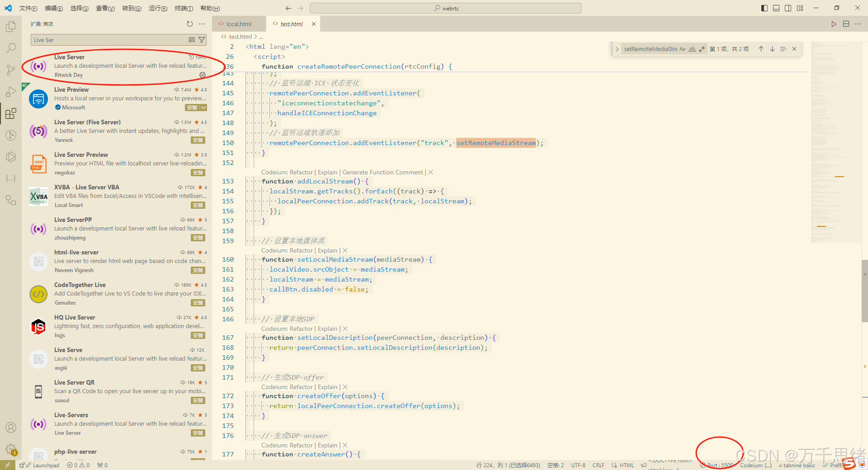Change end of line sequence CRLF

pos(598,465)
